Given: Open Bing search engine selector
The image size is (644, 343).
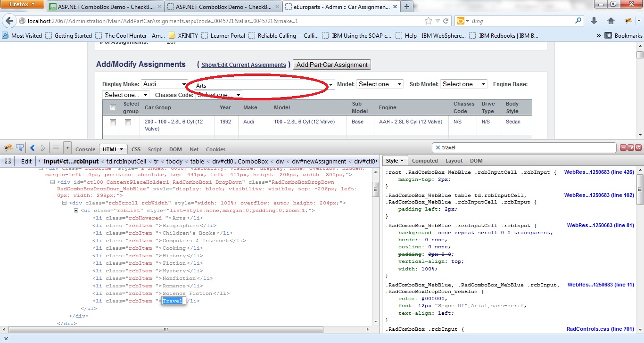Looking at the screenshot, I should coord(462,21).
